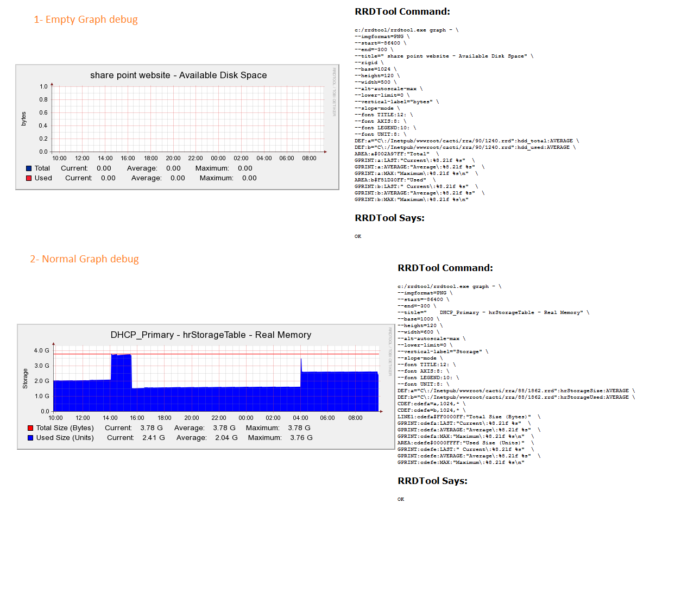Click the first 'RRDTool Command:' heading
The image size is (700, 616).
[x=402, y=11]
